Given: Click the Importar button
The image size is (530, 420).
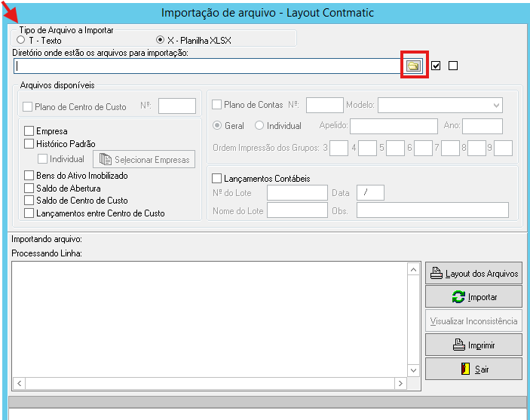Looking at the screenshot, I should coord(473,296).
